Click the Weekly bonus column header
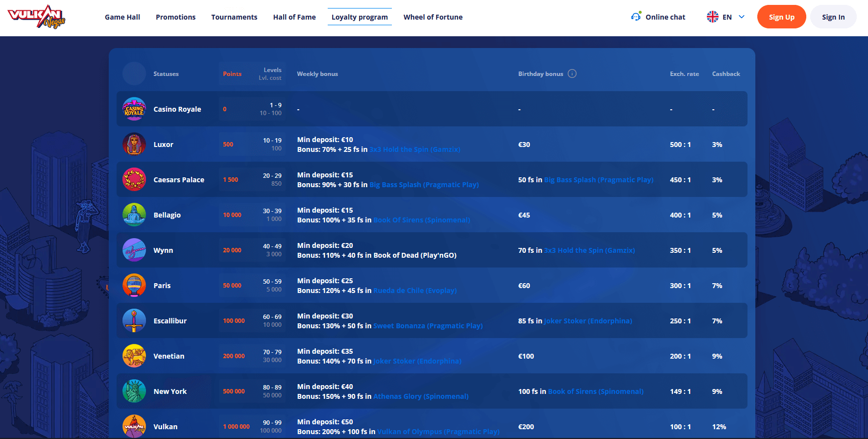Screen dimensions: 868x439 (x=317, y=74)
